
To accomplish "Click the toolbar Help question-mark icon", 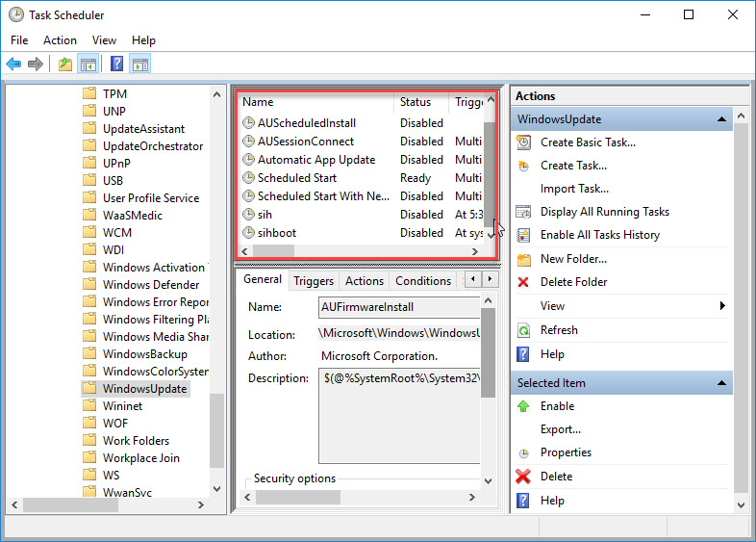I will (116, 64).
